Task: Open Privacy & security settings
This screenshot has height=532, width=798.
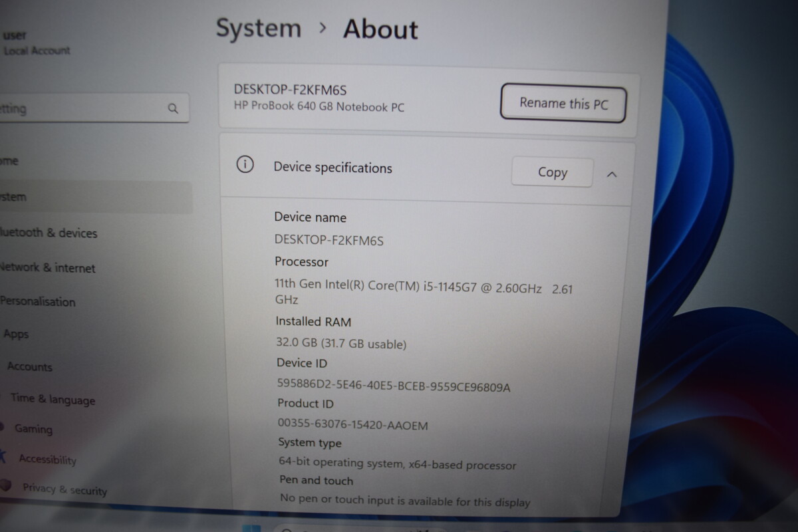Action: pyautogui.click(x=65, y=489)
